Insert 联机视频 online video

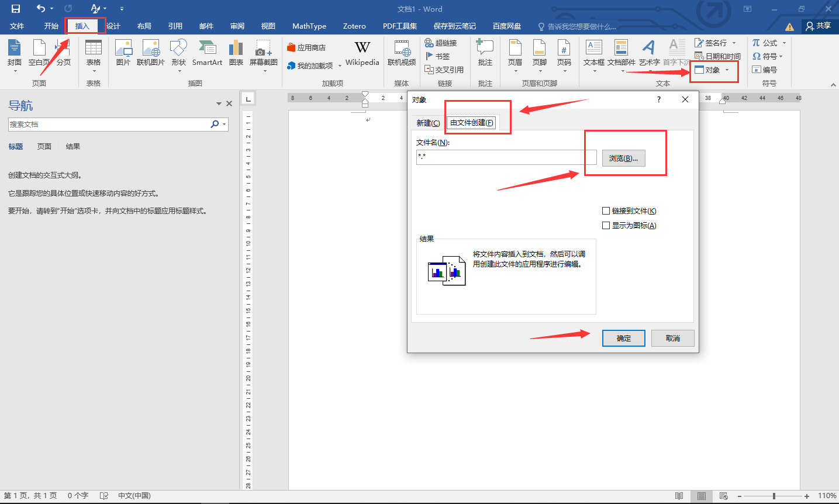pyautogui.click(x=402, y=53)
